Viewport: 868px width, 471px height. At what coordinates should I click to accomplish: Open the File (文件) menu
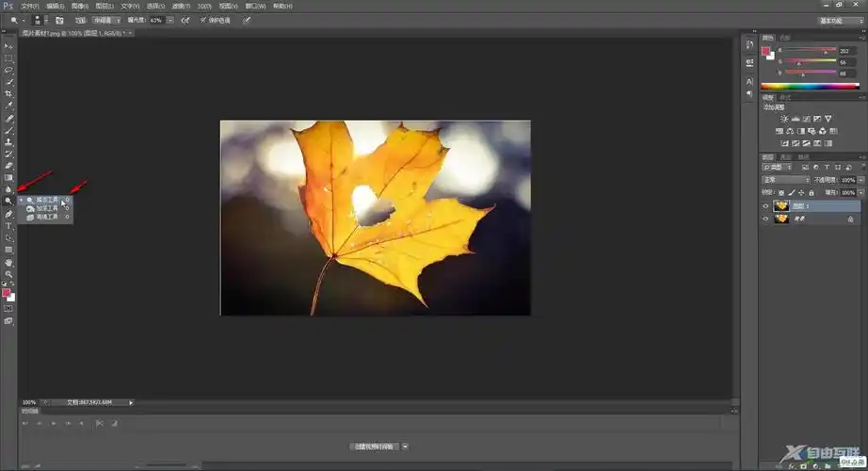(x=30, y=6)
